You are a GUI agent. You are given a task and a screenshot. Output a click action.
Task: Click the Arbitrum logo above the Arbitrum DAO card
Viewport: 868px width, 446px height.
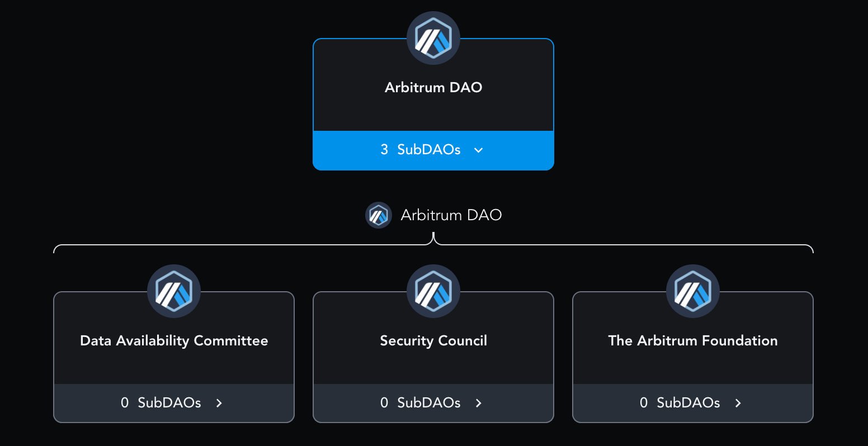point(433,37)
